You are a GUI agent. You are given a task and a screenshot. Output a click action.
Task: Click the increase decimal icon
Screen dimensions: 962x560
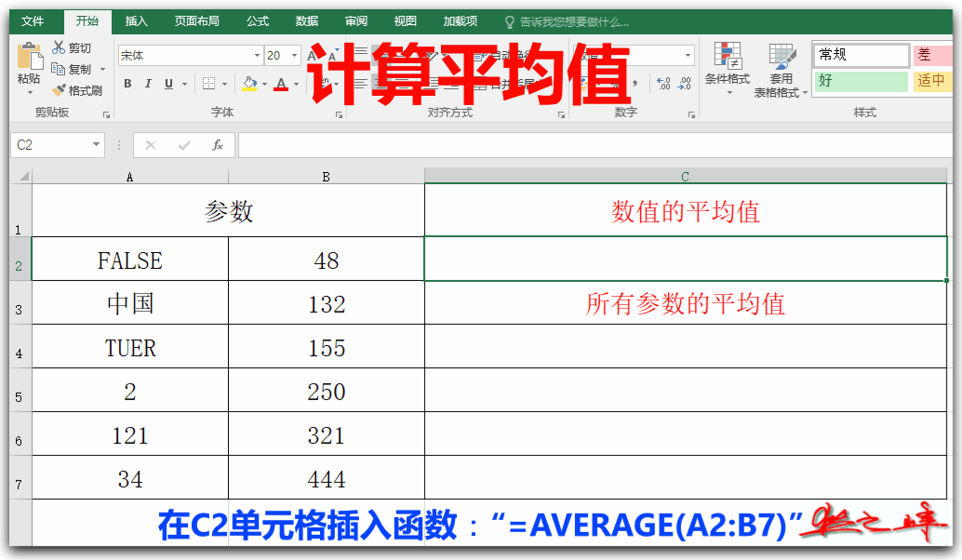coord(663,84)
